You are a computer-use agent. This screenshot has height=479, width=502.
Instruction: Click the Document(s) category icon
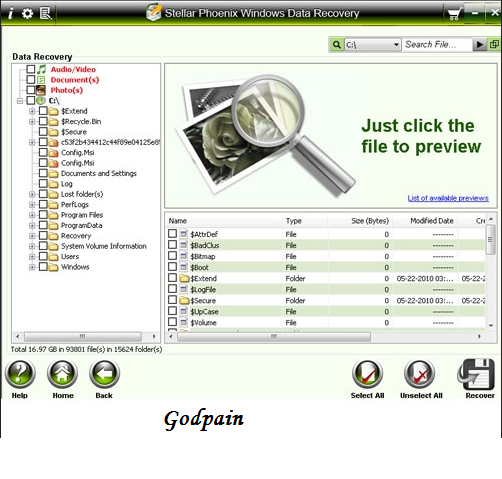coord(41,80)
